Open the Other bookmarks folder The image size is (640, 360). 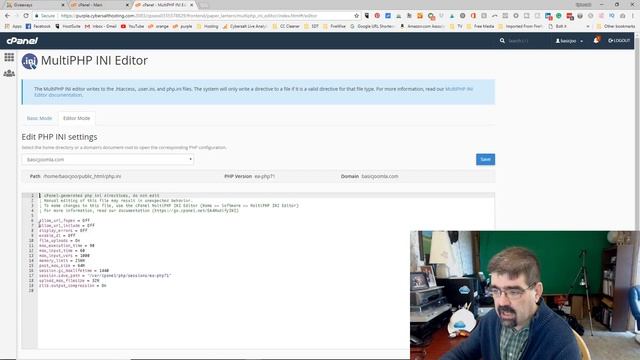616,26
